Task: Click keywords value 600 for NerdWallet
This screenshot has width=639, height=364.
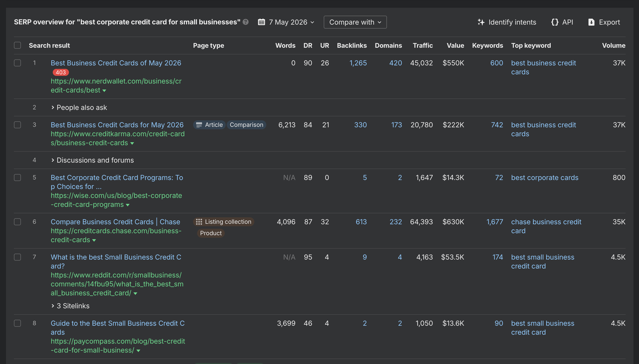Action: [x=497, y=63]
